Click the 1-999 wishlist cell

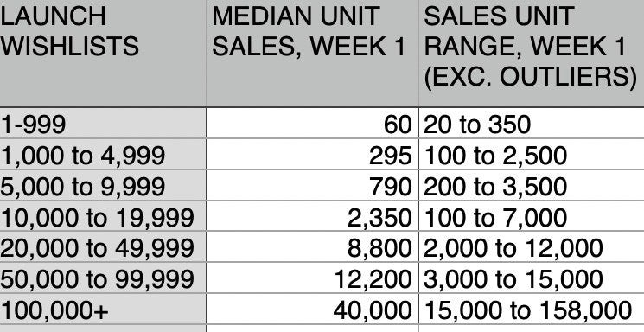(103, 124)
